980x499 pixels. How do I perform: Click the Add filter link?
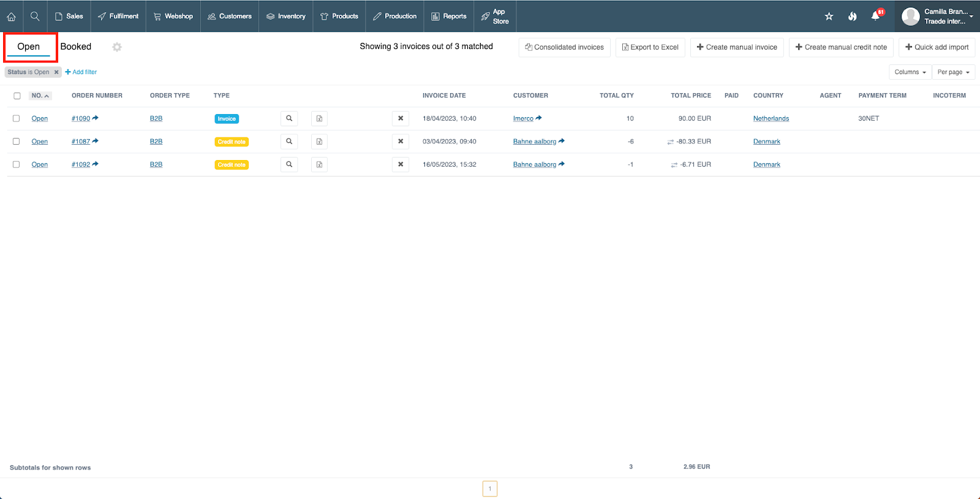pos(81,72)
